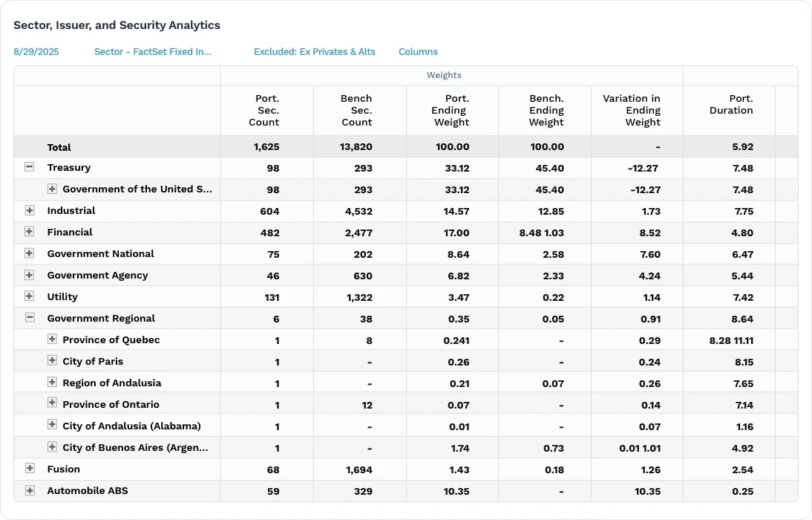Select the Government National label

pos(100,253)
